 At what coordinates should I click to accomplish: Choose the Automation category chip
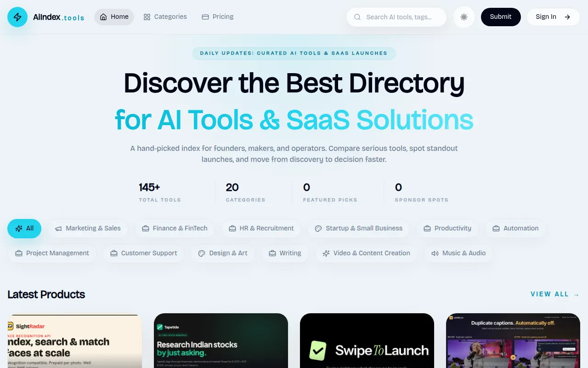pyautogui.click(x=515, y=229)
